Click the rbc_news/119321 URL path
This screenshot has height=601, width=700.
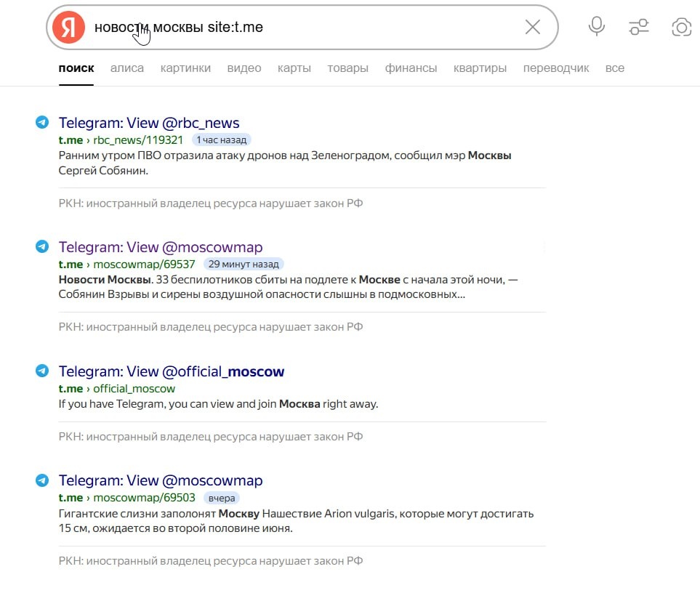point(138,140)
